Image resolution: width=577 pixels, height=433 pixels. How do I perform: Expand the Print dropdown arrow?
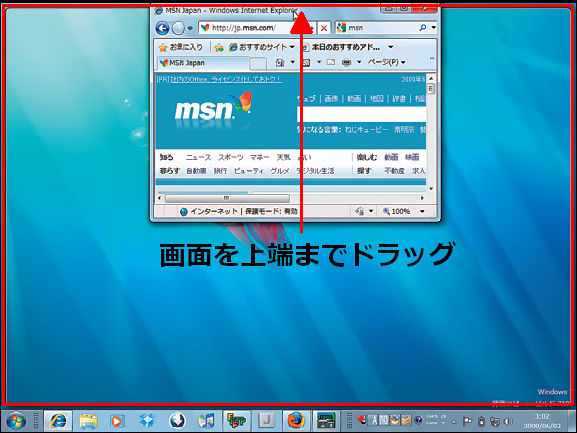[x=359, y=62]
